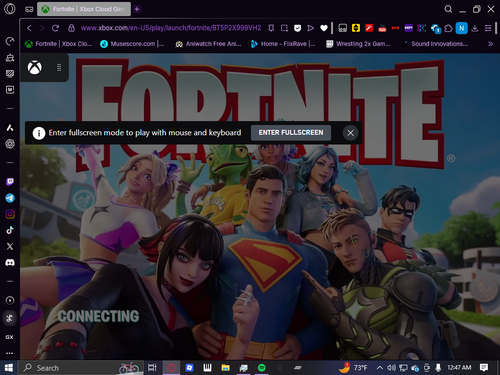The height and width of the screenshot is (375, 500).
Task: Open GX Control speedometer in sidebar
Action: click(x=10, y=41)
